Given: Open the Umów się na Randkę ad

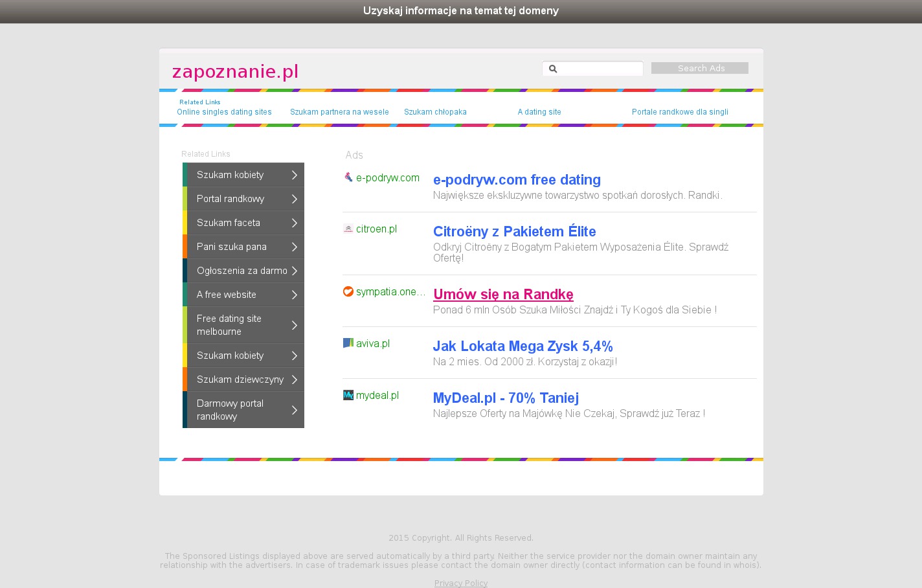Looking at the screenshot, I should tap(503, 295).
